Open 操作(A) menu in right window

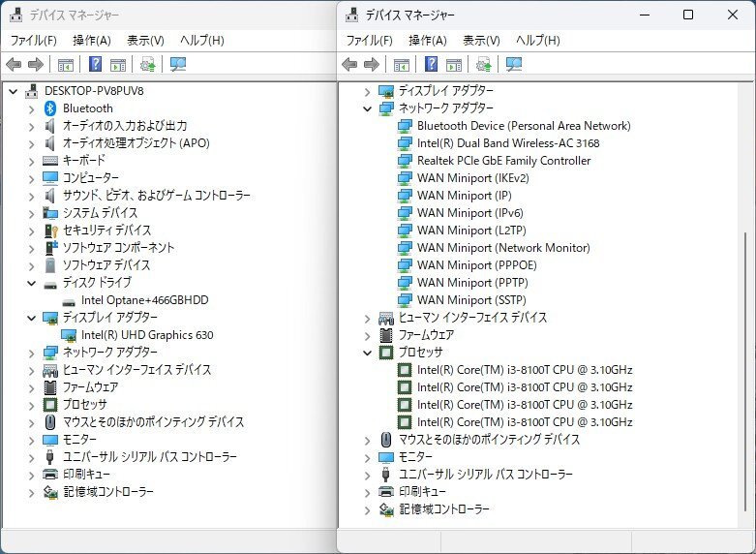click(x=428, y=40)
